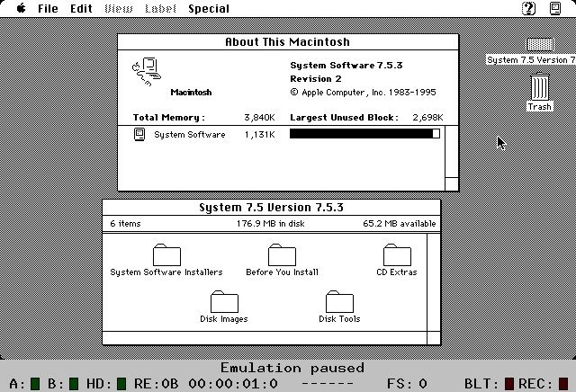Open the File menu
Image resolution: width=576 pixels, height=392 pixels.
[x=48, y=8]
